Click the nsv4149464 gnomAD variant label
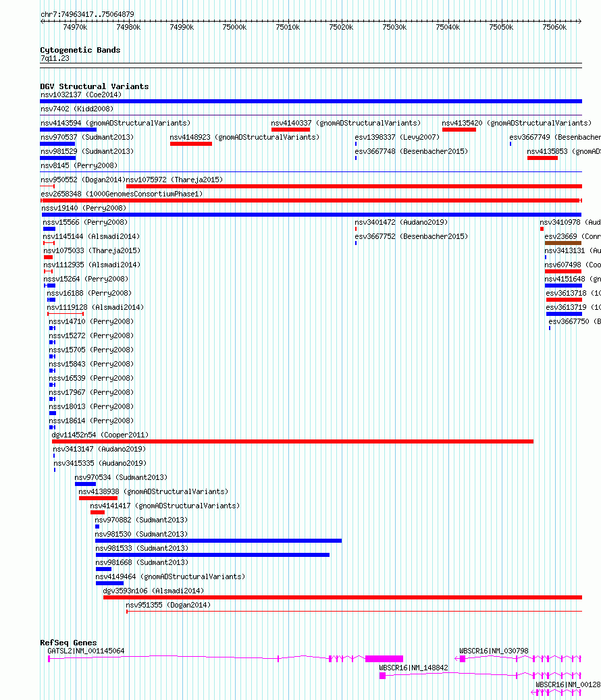Screen dimensions: 601x700 pyautogui.click(x=171, y=576)
